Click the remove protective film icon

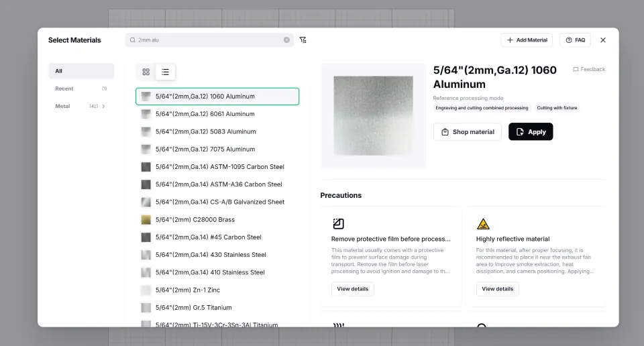[338, 224]
